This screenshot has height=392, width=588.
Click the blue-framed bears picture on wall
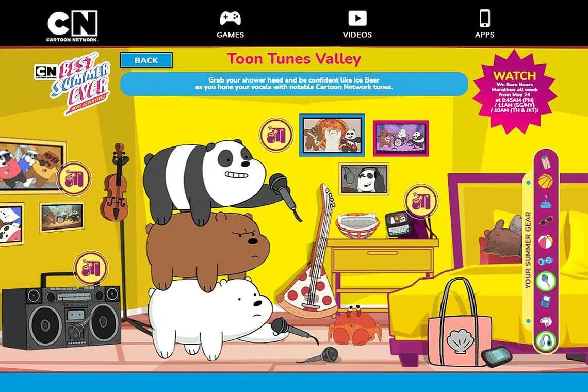pyautogui.click(x=332, y=135)
